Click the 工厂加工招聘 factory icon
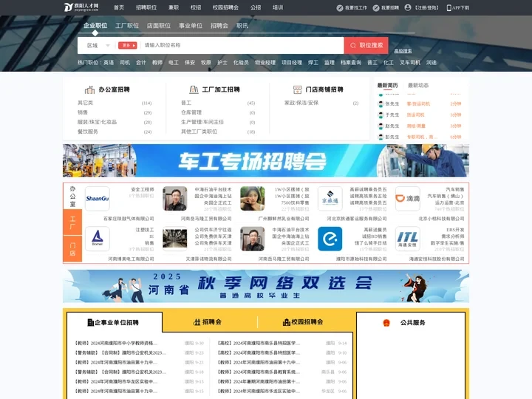 [194, 89]
